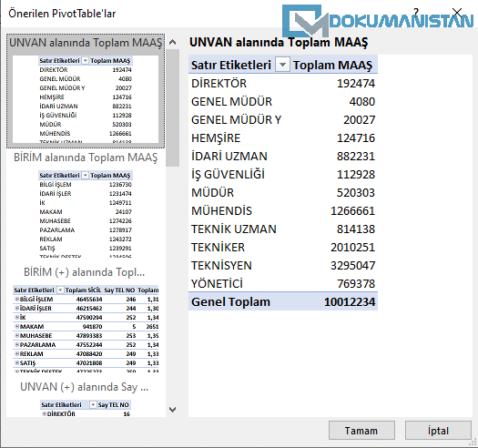
Task: Expand BİLGİ İŞLEM row in third thumbnail
Action: click(16, 300)
